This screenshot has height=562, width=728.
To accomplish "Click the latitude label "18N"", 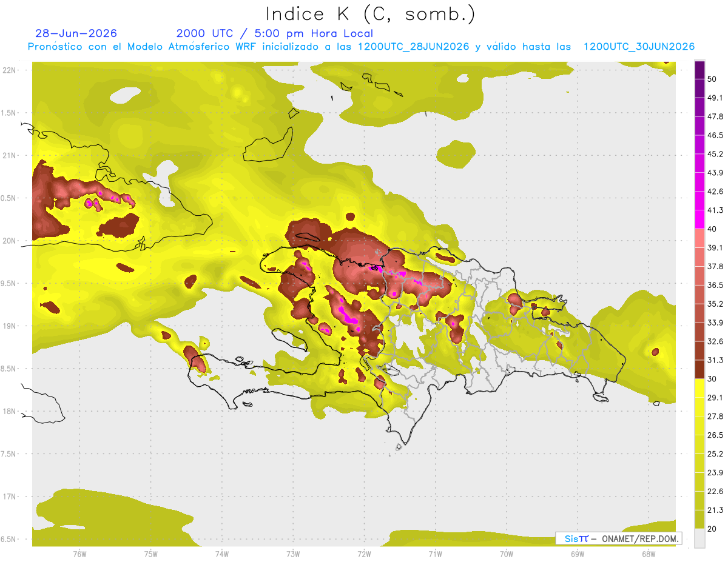I will (10, 412).
